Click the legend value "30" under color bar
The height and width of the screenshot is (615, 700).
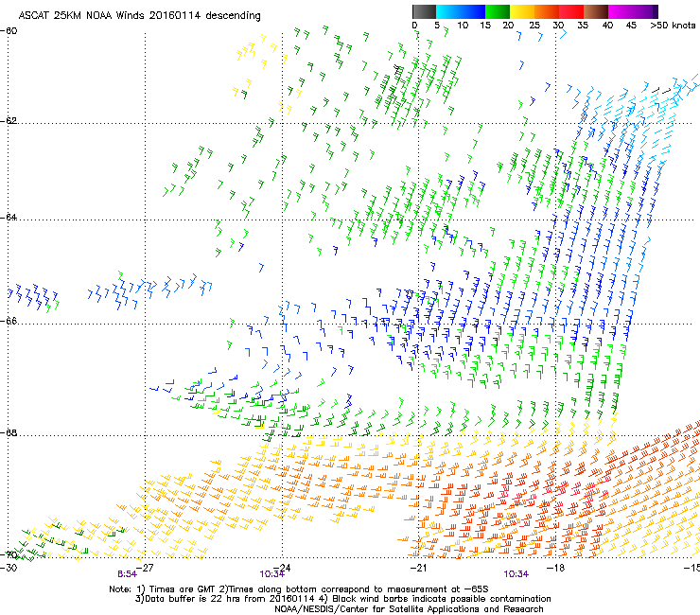[558, 26]
